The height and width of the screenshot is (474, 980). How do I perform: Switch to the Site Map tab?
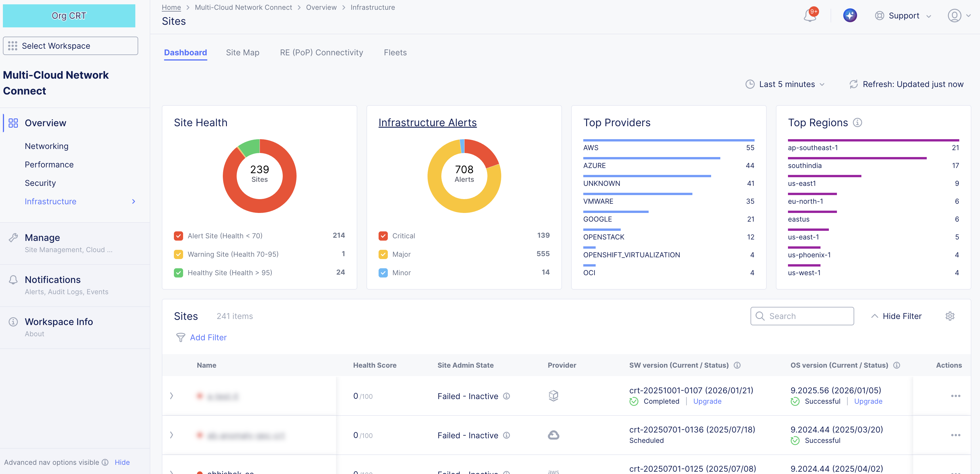242,52
